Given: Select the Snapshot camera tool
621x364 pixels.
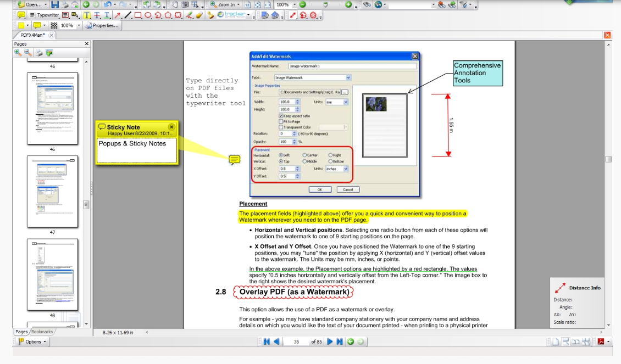Looking at the screenshot, I should click(185, 4).
